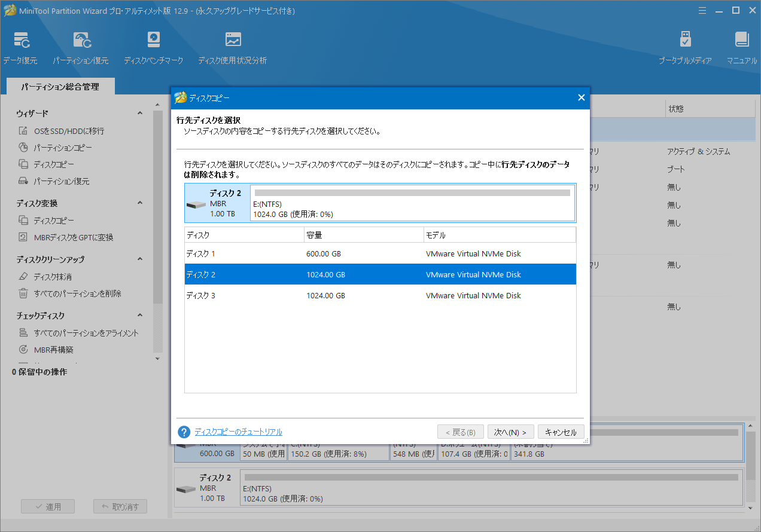The width and height of the screenshot is (761, 532).
Task: Select the パーティション復元 toolbar tool
Action: (81, 47)
